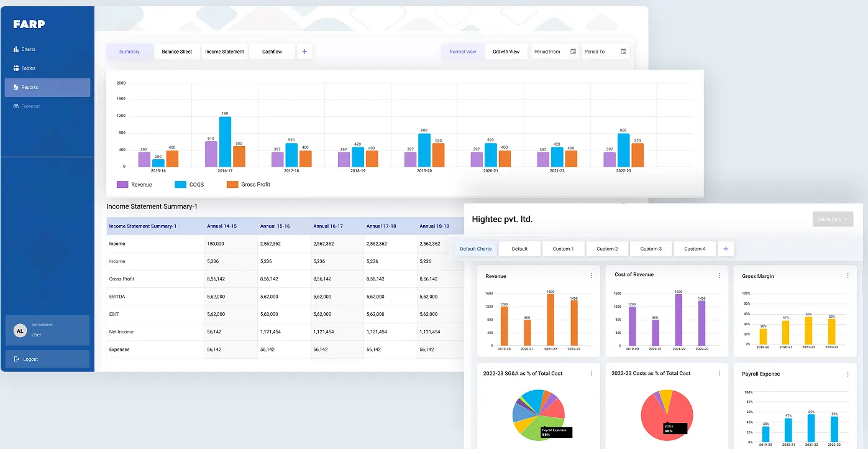The image size is (868, 454).
Task: Log out using the Logout button
Action: point(31,359)
